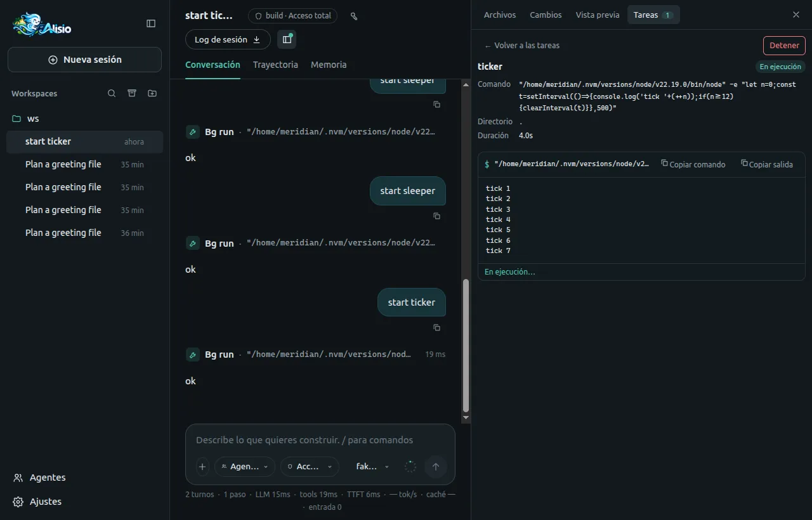Select the 'start ticker' session

tap(84, 141)
